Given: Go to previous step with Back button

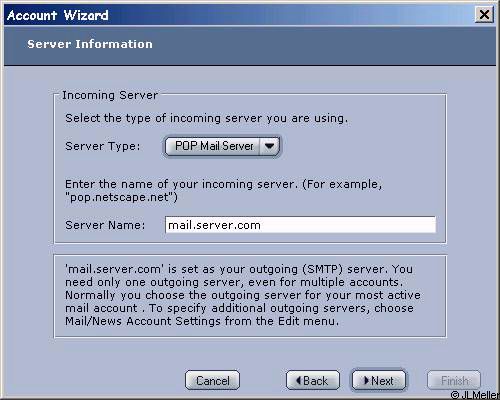Looking at the screenshot, I should 313,380.
